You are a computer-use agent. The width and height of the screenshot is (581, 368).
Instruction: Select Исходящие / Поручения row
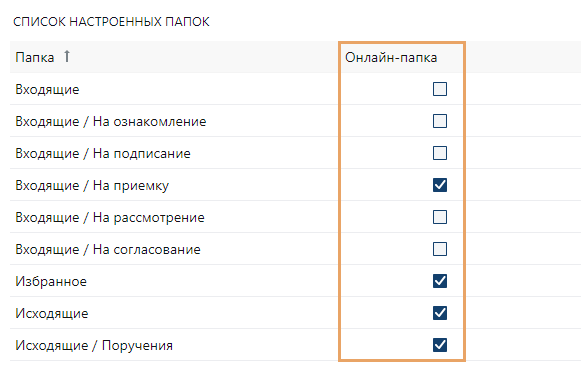[295, 345]
